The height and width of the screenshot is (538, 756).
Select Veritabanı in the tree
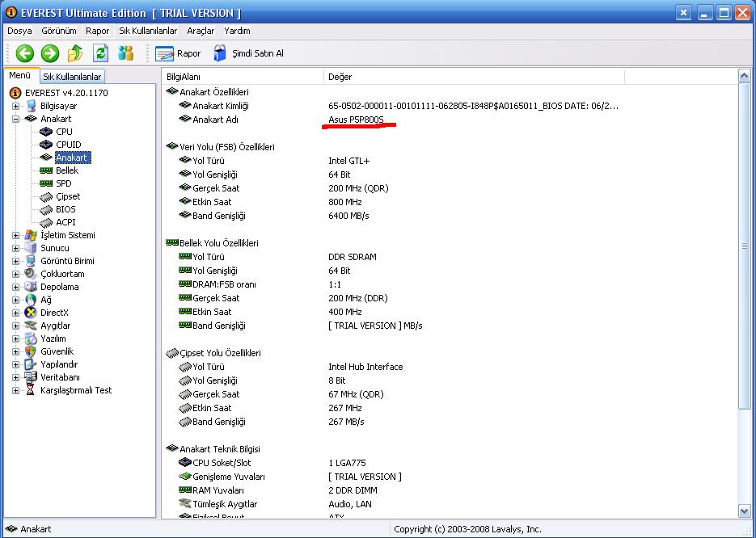[61, 377]
